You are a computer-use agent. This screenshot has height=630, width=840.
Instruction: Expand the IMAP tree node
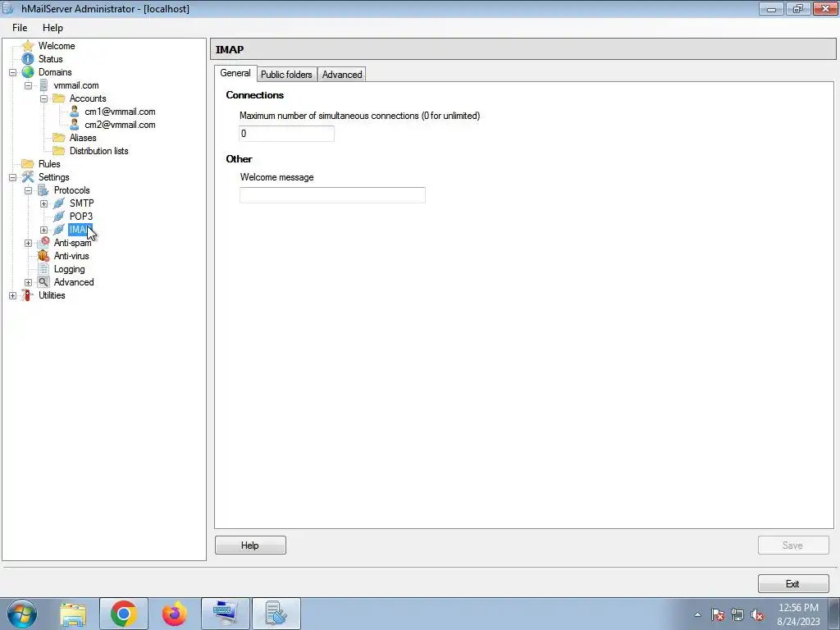point(43,230)
